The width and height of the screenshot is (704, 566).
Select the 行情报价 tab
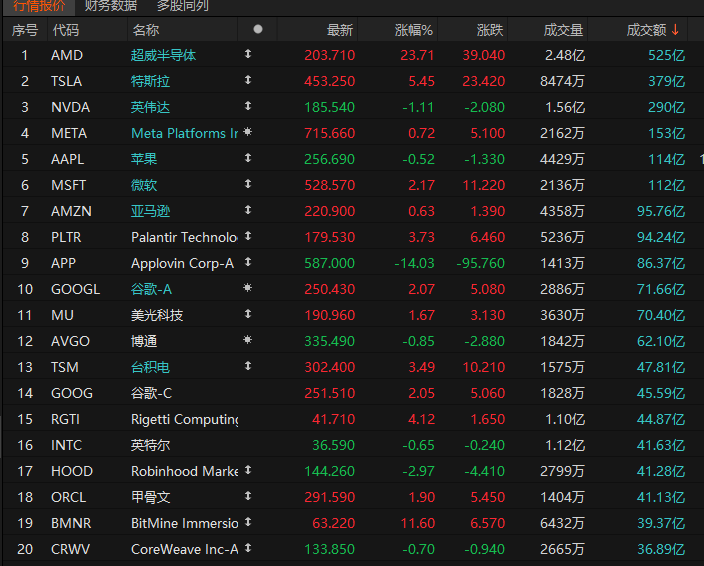coord(39,6)
